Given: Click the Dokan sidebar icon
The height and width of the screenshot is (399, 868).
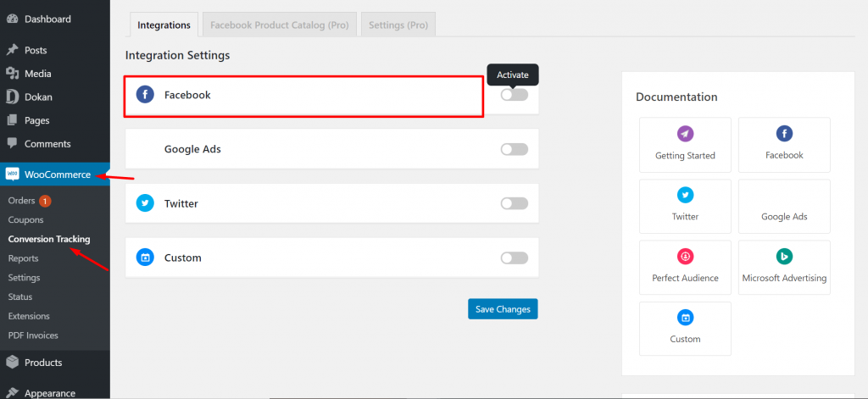Looking at the screenshot, I should 12,97.
